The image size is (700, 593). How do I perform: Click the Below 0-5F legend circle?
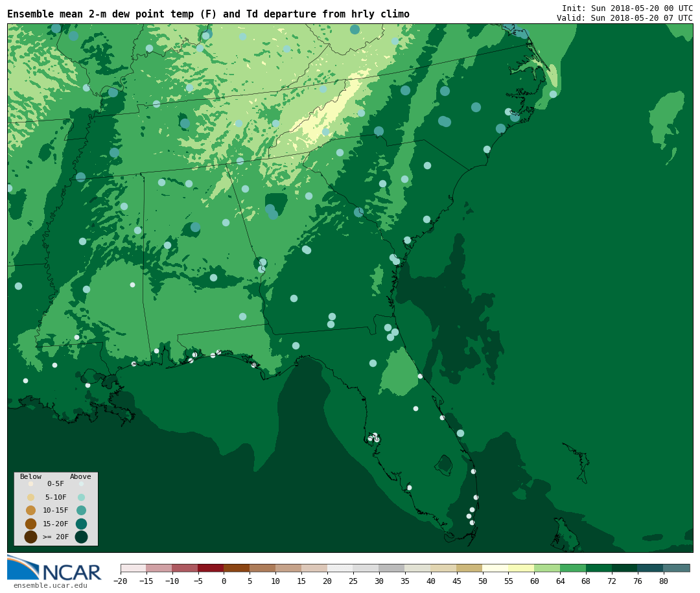(x=31, y=483)
